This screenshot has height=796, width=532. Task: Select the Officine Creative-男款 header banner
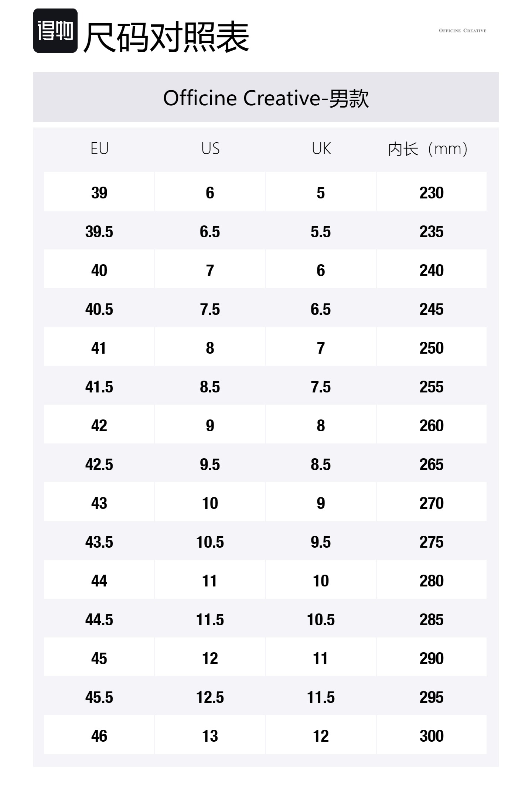point(266,98)
